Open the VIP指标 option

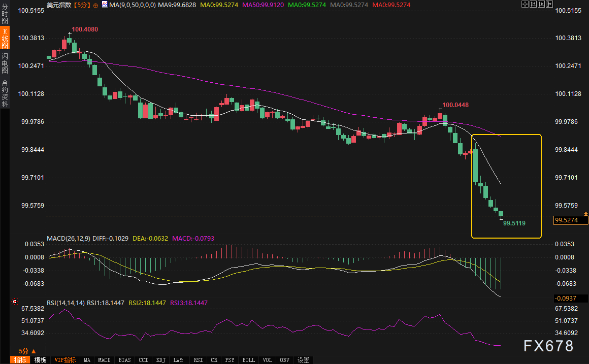click(x=65, y=360)
